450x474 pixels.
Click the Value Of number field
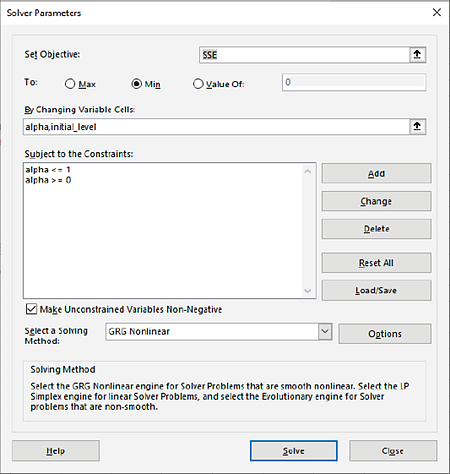pyautogui.click(x=354, y=82)
